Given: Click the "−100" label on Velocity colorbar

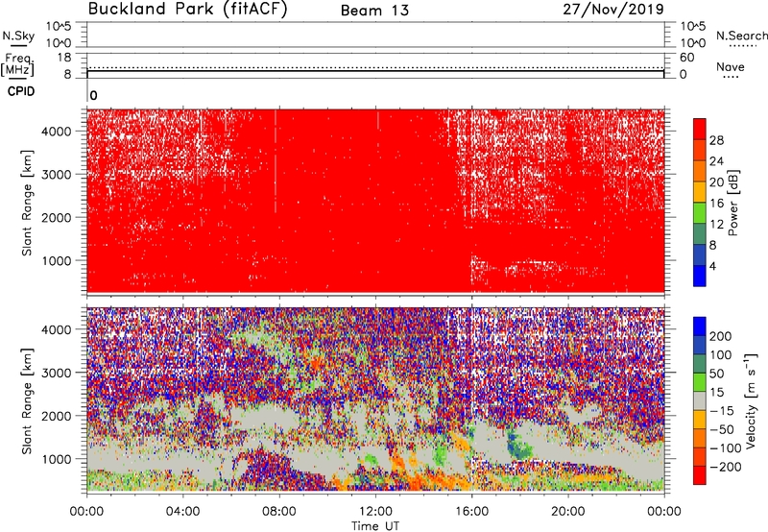Looking at the screenshot, I should (x=726, y=448).
